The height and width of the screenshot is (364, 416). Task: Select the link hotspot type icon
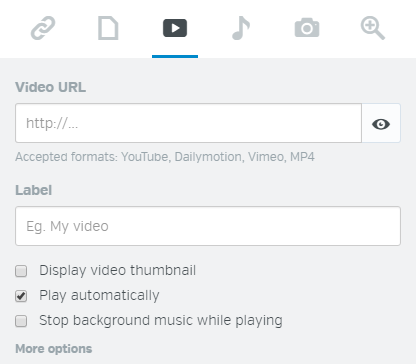coord(43,28)
